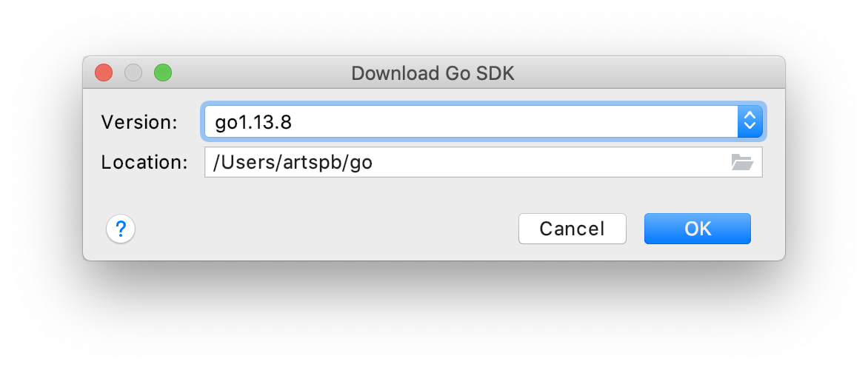868x370 pixels.
Task: Expand the Version dropdown using blue arrows
Action: tap(750, 121)
